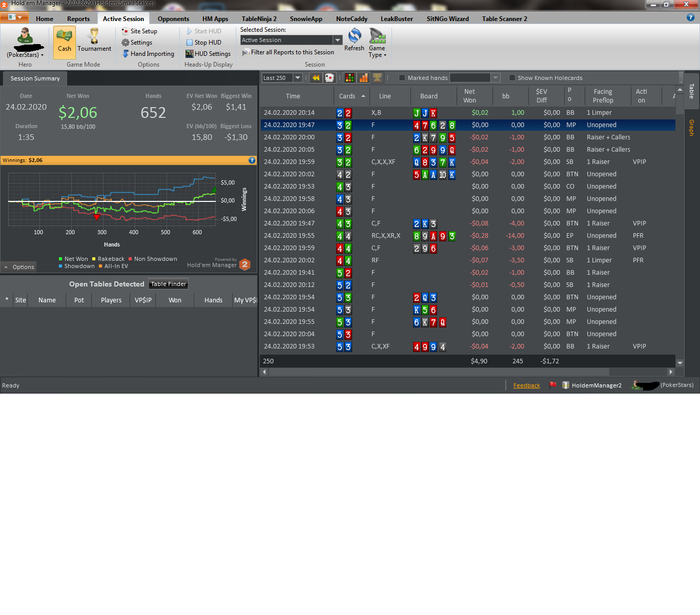Select the Session Summary tab
Viewport: 700px width, 615px height.
click(x=35, y=79)
